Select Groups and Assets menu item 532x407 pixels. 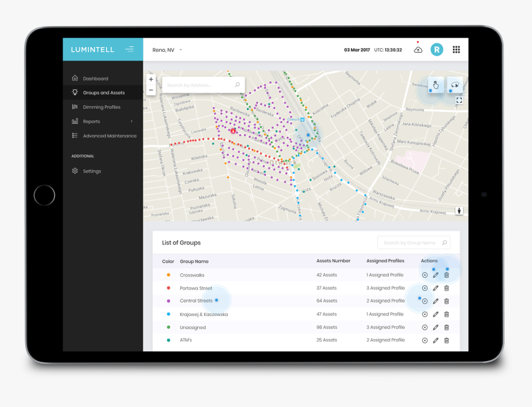coord(103,93)
